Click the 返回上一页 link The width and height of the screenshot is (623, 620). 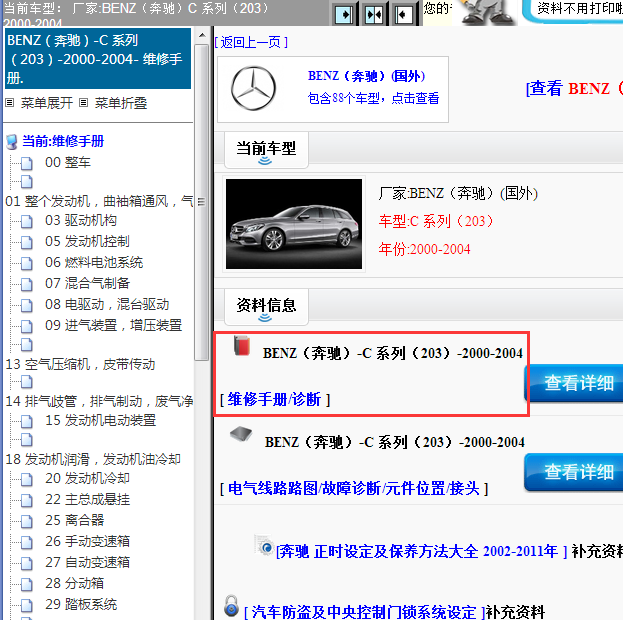tap(251, 42)
